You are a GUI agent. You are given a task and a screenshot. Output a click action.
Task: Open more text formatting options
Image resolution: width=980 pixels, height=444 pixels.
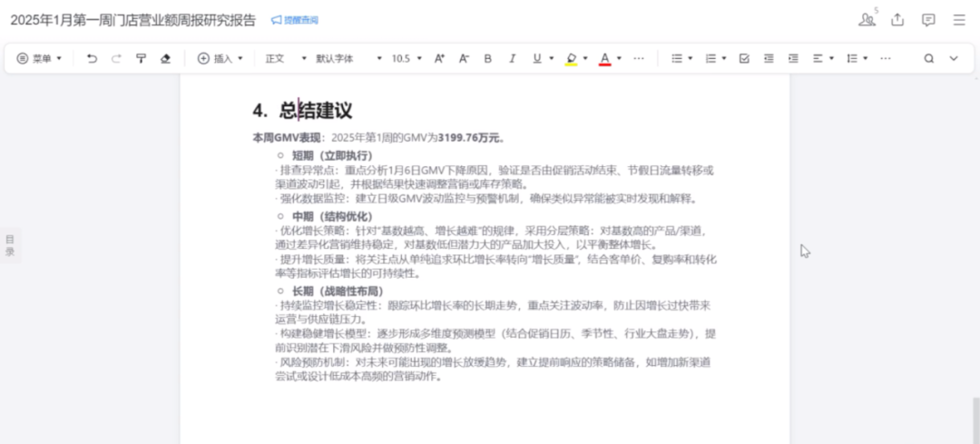pyautogui.click(x=639, y=58)
